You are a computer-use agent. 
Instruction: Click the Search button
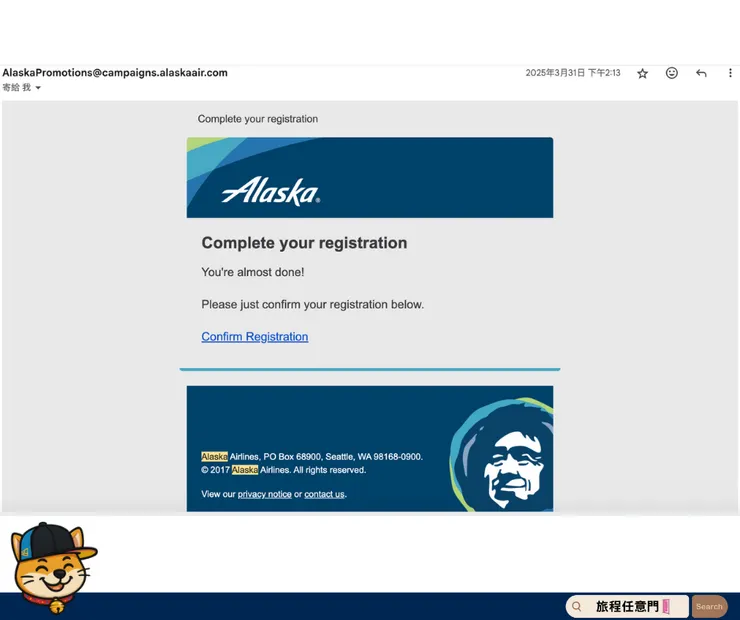[x=709, y=606]
